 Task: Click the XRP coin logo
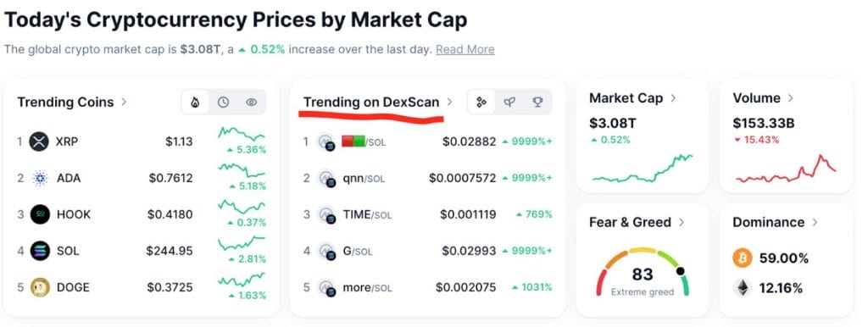(40, 141)
